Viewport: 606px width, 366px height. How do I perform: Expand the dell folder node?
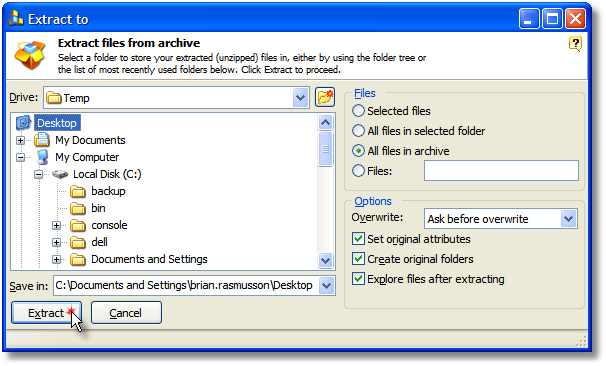point(56,242)
